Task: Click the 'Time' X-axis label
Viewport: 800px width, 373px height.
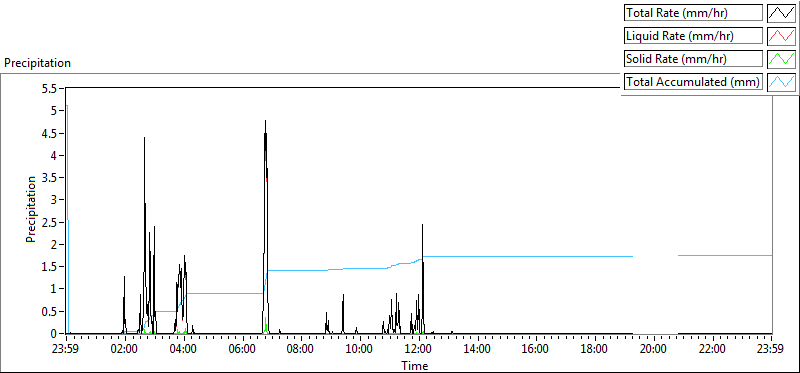Action: pyautogui.click(x=414, y=365)
